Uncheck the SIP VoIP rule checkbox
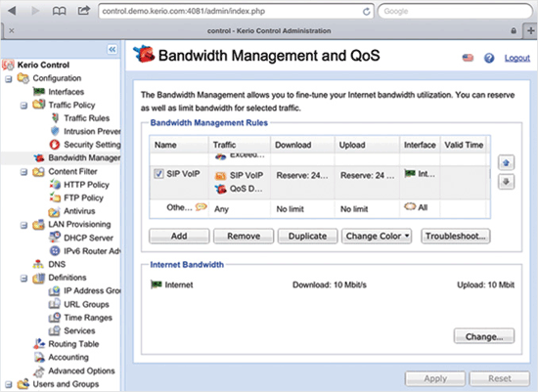 pyautogui.click(x=158, y=174)
